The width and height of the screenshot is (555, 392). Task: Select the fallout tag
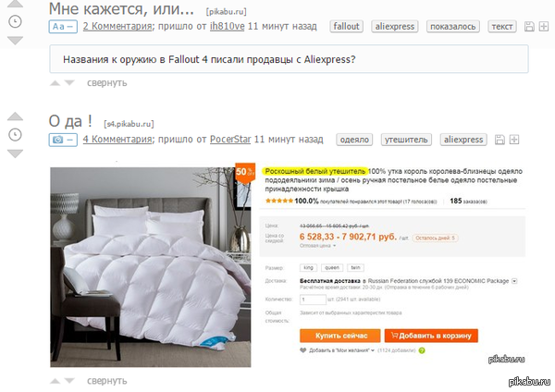pyautogui.click(x=347, y=27)
